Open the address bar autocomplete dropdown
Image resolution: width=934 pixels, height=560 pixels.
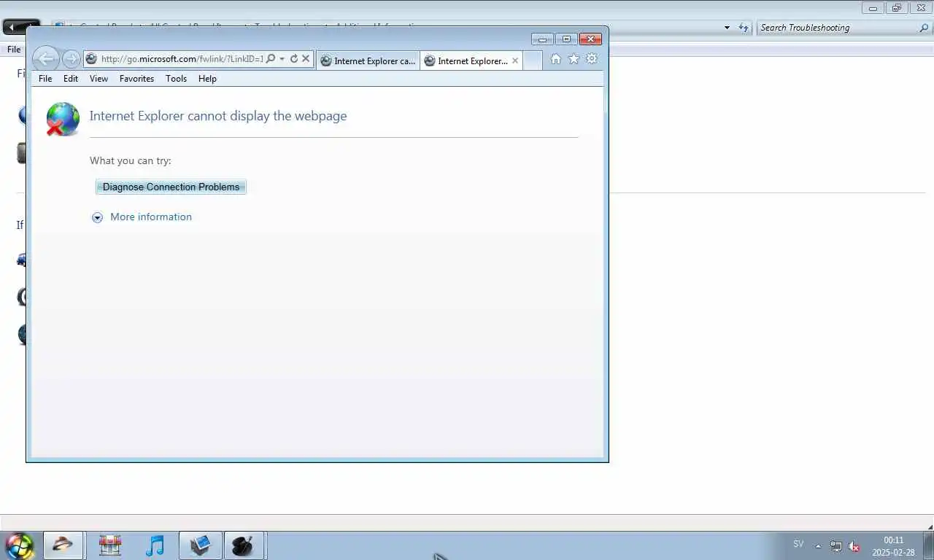pos(282,59)
